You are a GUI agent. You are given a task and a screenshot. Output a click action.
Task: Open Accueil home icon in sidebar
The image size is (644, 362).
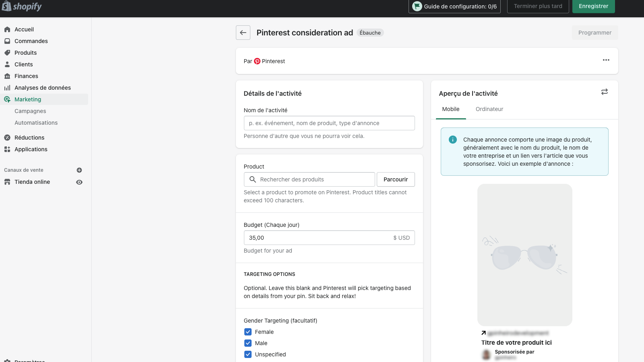(7, 29)
